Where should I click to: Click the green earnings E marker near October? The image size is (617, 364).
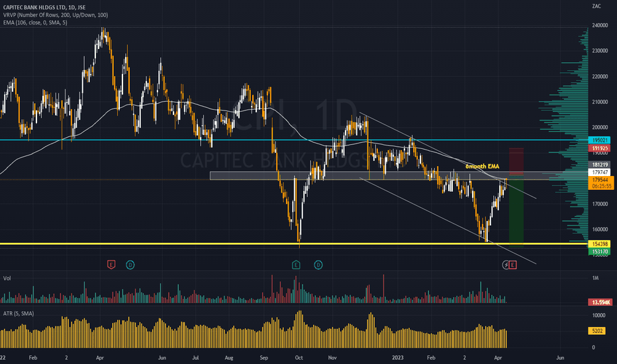pyautogui.click(x=296, y=265)
